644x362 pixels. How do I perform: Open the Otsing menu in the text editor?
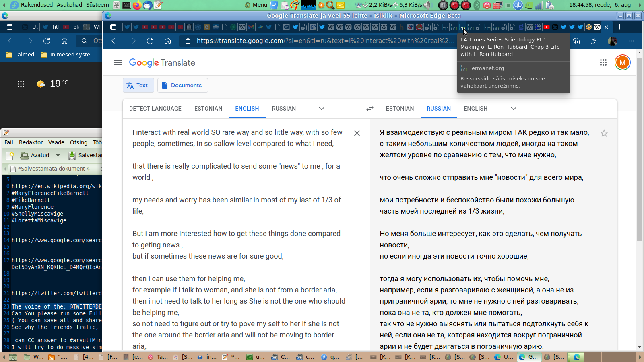(x=78, y=142)
